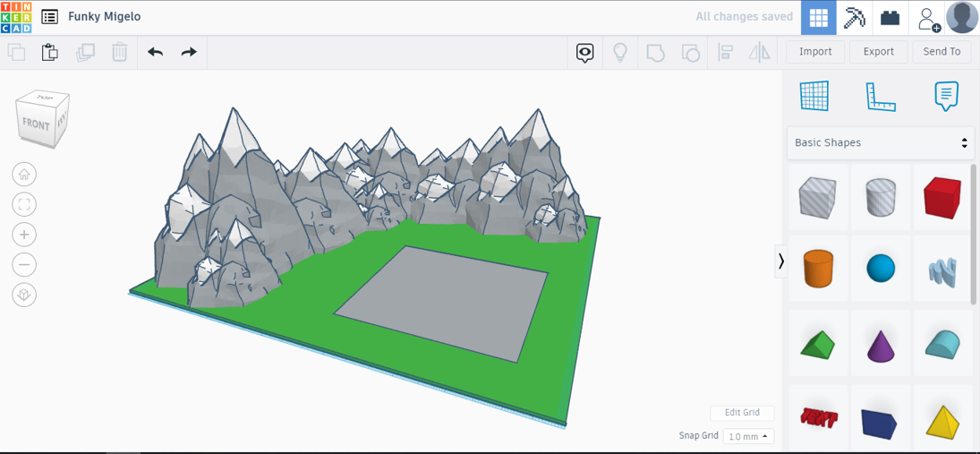This screenshot has height=454, width=980.
Task: Invite a collaborator with person-plus icon
Action: pyautogui.click(x=929, y=19)
